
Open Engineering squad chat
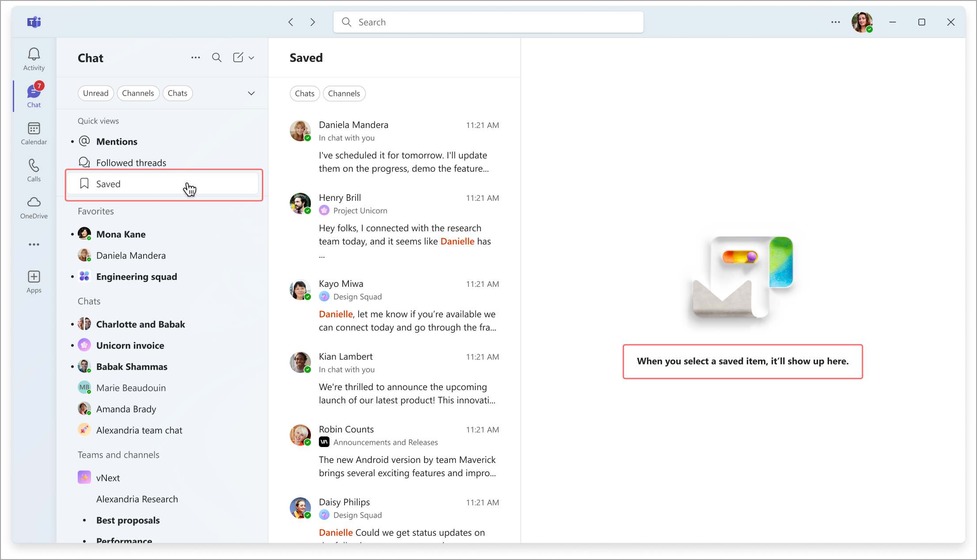[x=163, y=277]
